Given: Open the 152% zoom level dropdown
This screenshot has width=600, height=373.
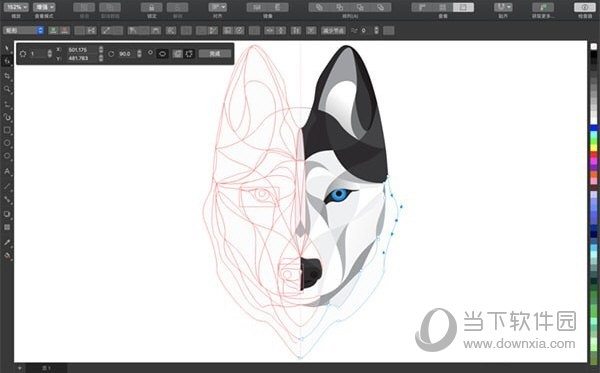Looking at the screenshot, I should click(x=16, y=7).
